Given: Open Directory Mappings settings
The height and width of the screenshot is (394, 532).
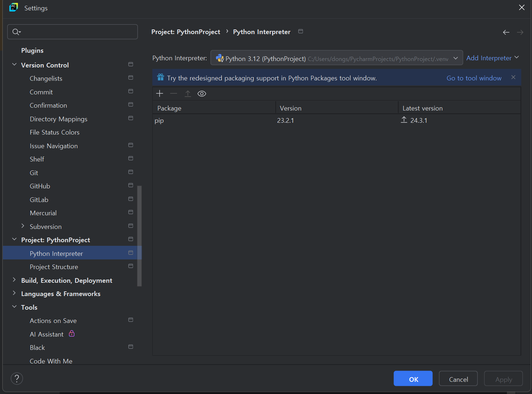Looking at the screenshot, I should [58, 119].
